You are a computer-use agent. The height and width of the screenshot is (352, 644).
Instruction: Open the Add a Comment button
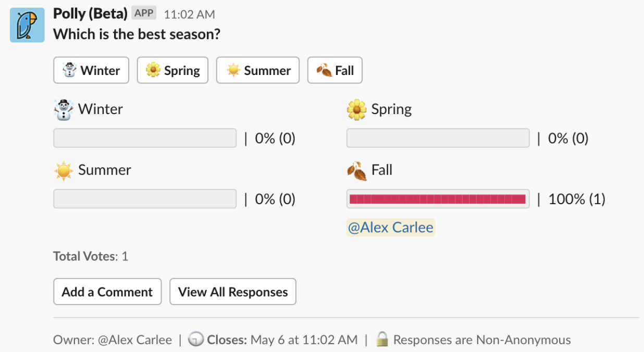(107, 292)
